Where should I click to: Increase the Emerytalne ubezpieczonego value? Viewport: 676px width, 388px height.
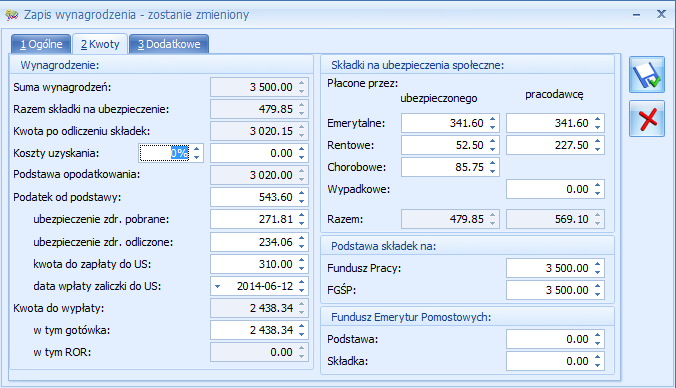point(493,119)
